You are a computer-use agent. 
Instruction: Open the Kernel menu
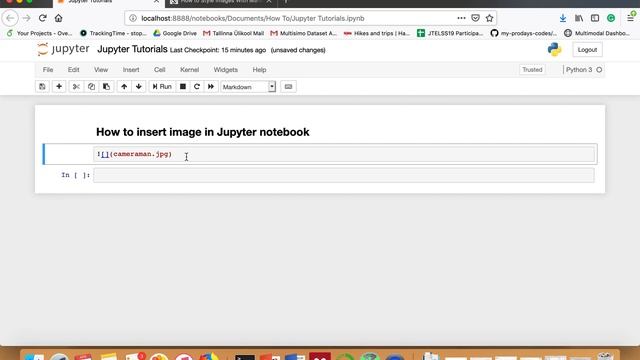click(x=189, y=70)
